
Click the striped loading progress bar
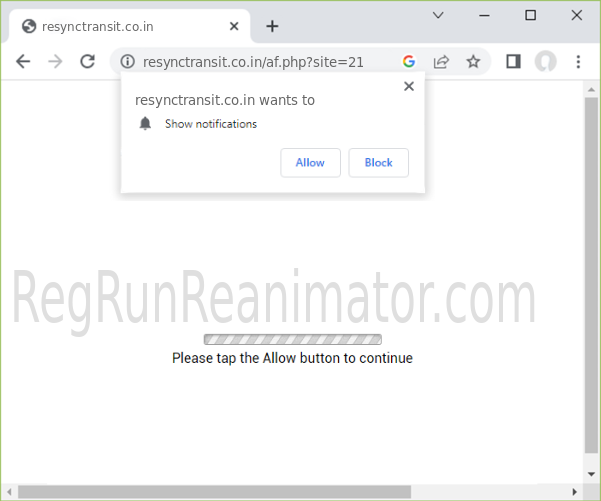coord(292,339)
